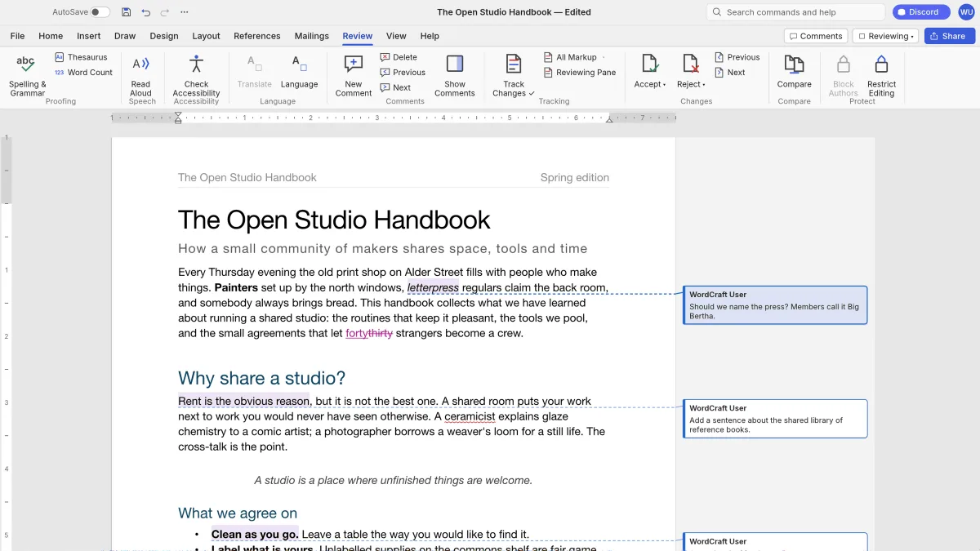Click the word "letterpress" in the paragraph
980x551 pixels.
433,287
